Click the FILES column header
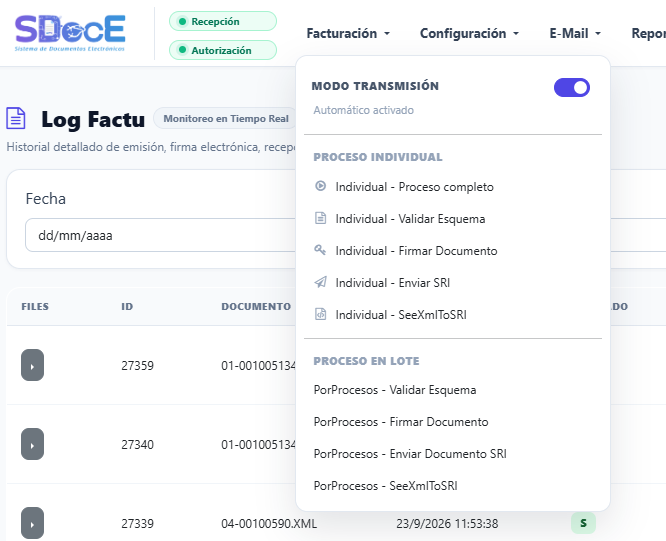The height and width of the screenshot is (541, 666). (35, 306)
